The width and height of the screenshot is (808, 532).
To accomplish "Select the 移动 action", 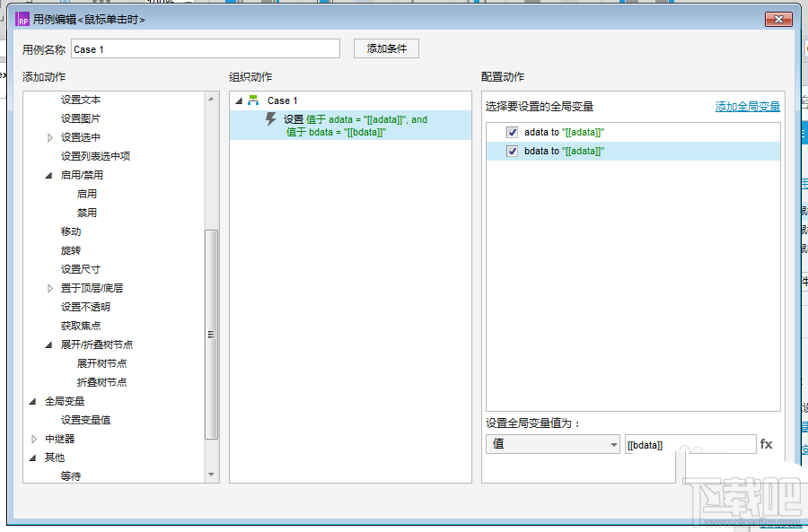I will (71, 231).
